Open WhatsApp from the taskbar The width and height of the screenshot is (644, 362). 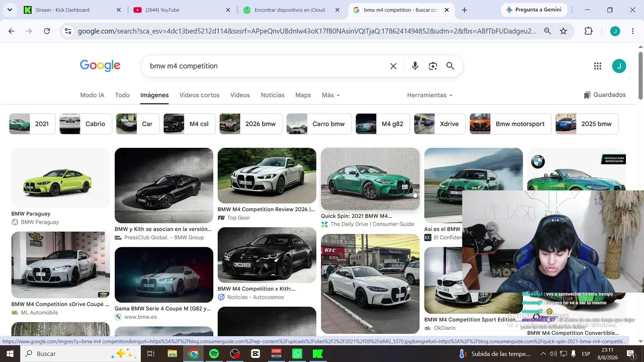click(x=297, y=354)
